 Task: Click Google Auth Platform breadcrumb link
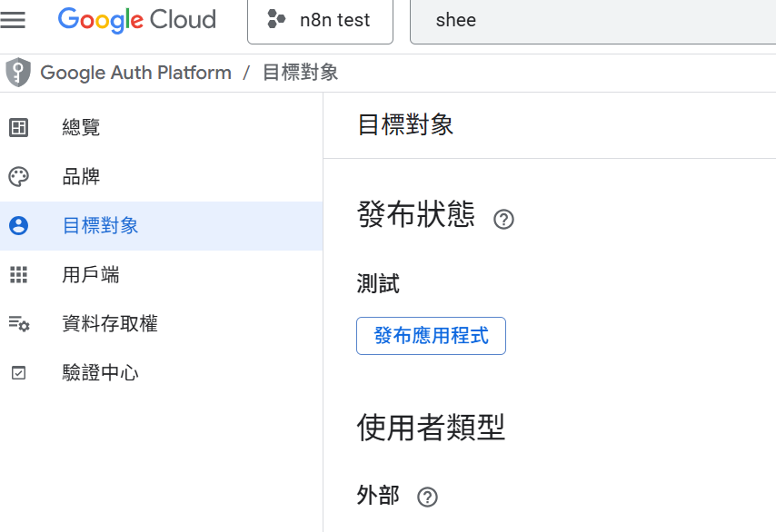click(x=136, y=73)
